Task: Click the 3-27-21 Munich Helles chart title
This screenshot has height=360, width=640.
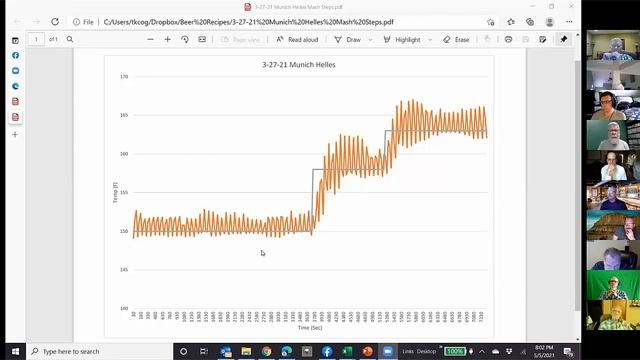Action: [x=299, y=64]
